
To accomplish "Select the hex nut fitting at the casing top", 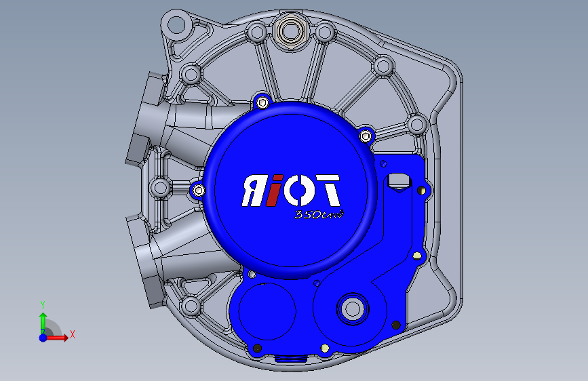I will coord(290,31).
